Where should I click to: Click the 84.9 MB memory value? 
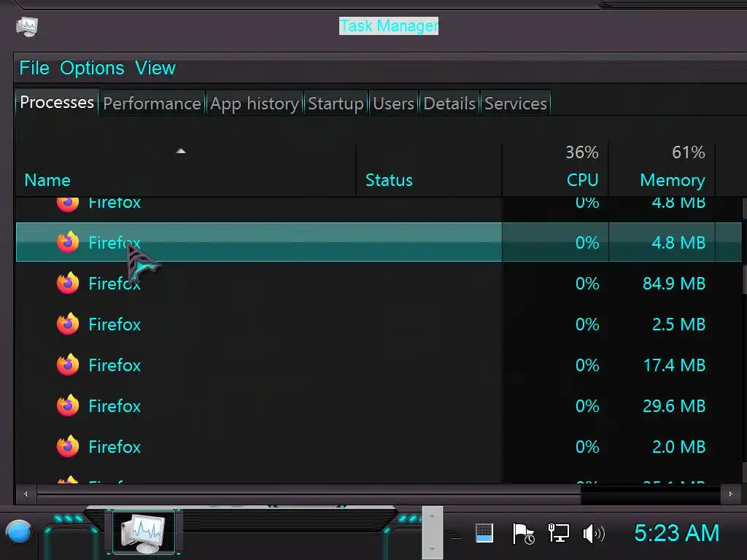click(673, 284)
